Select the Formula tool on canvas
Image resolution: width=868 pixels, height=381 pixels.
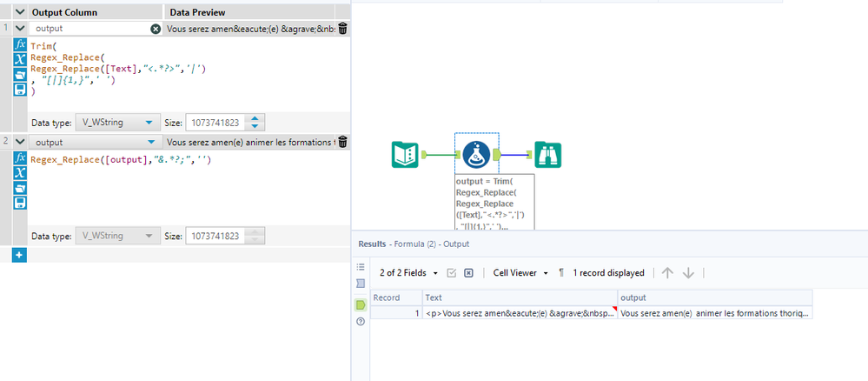tap(476, 155)
